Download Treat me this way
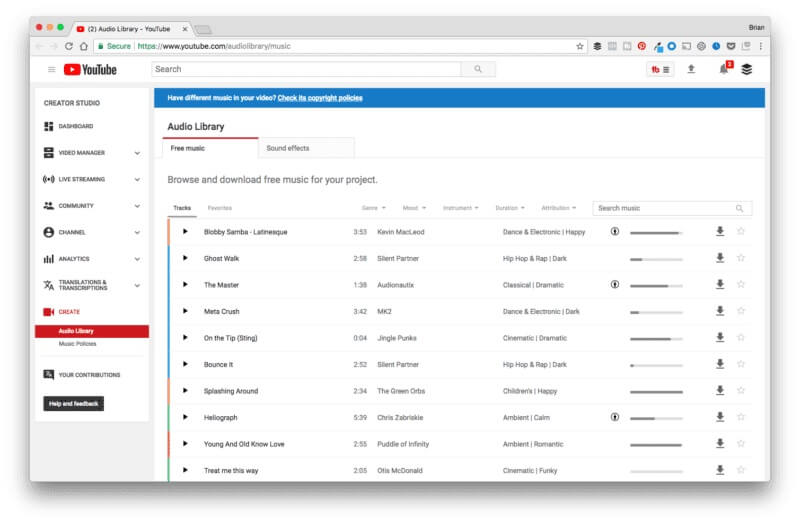The width and height of the screenshot is (800, 524). pyautogui.click(x=720, y=470)
